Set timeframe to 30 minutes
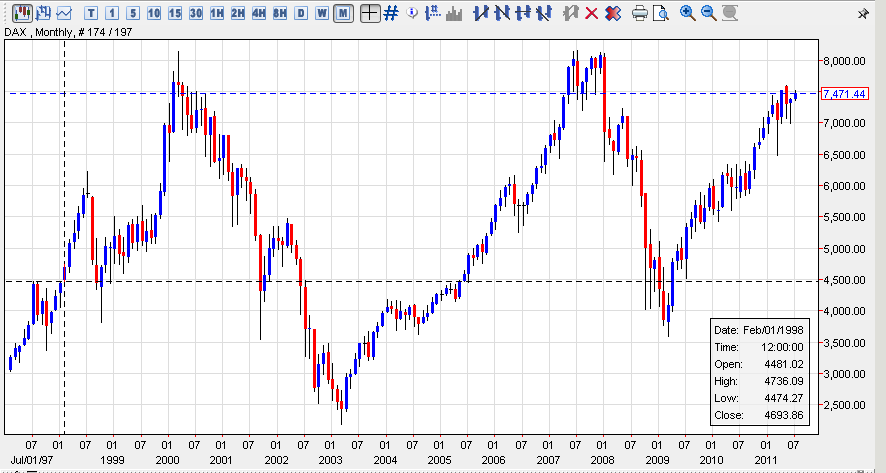Image resolution: width=886 pixels, height=473 pixels. pos(196,13)
